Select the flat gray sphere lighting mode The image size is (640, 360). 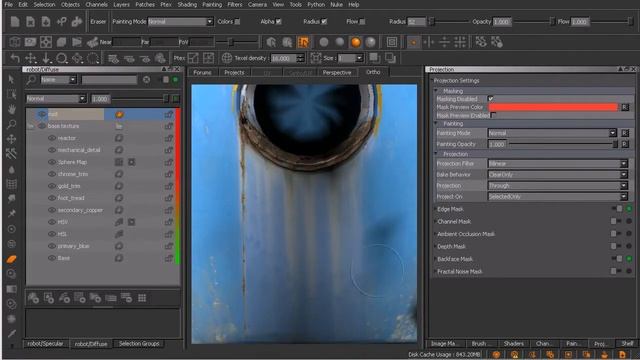(x=324, y=42)
